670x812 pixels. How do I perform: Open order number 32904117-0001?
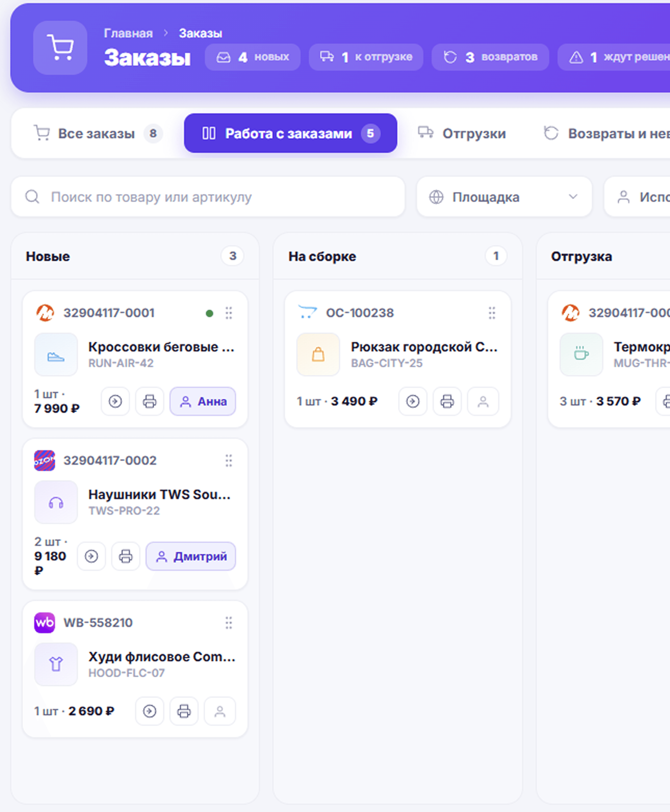tap(109, 313)
